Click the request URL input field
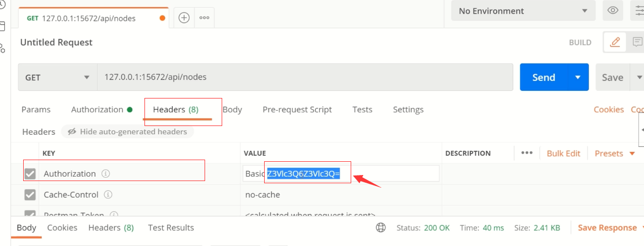Image resolution: width=644 pixels, height=246 pixels. [305, 77]
